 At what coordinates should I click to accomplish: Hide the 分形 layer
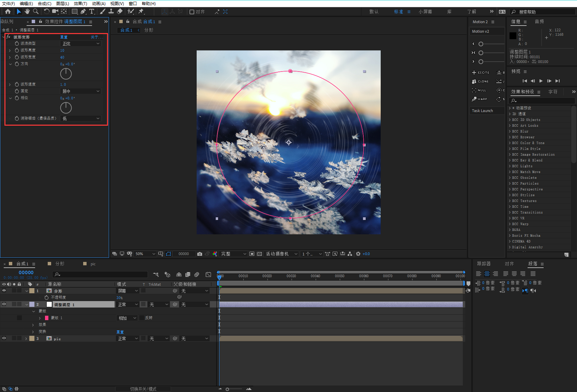click(4, 291)
